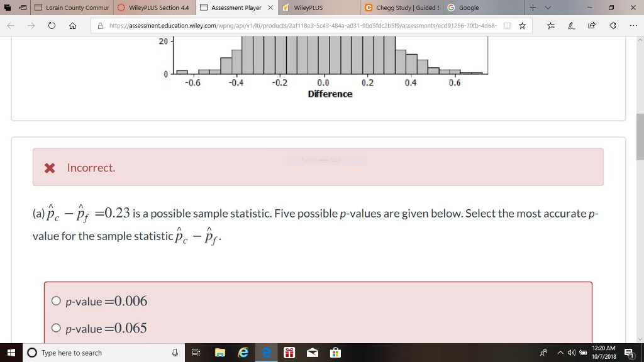Launch Internet Explorer from taskbar
This screenshot has width=644, height=362.
click(243, 353)
